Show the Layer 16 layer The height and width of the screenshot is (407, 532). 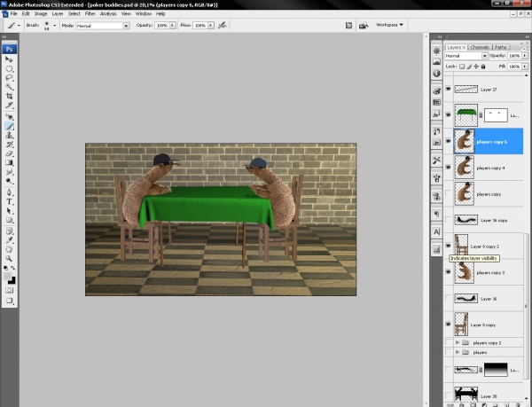click(x=448, y=299)
